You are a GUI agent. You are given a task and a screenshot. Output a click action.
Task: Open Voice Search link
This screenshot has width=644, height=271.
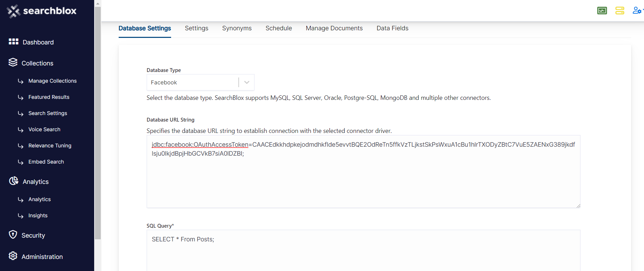click(x=44, y=129)
